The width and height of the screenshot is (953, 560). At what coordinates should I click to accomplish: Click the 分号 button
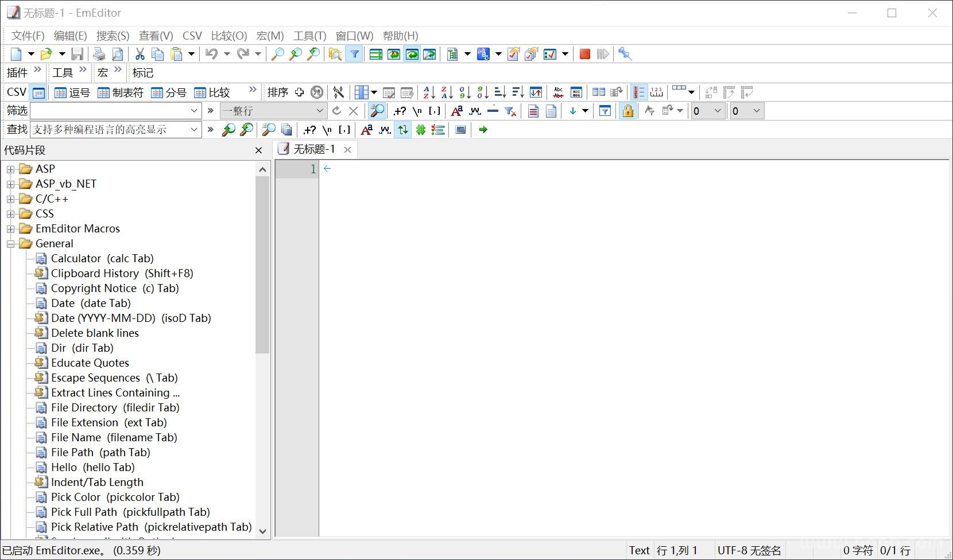coord(169,92)
